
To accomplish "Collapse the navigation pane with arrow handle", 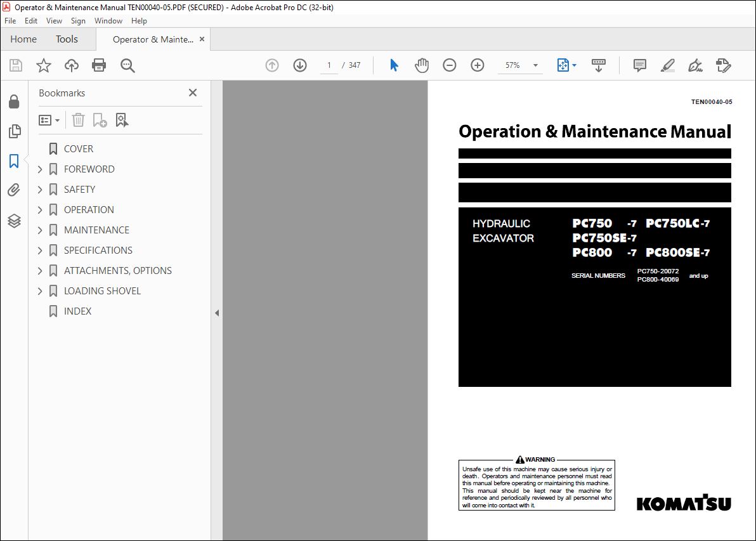I will [217, 313].
